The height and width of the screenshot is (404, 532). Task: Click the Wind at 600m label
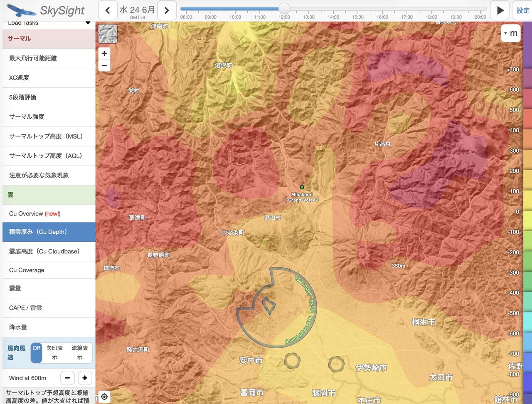click(28, 378)
